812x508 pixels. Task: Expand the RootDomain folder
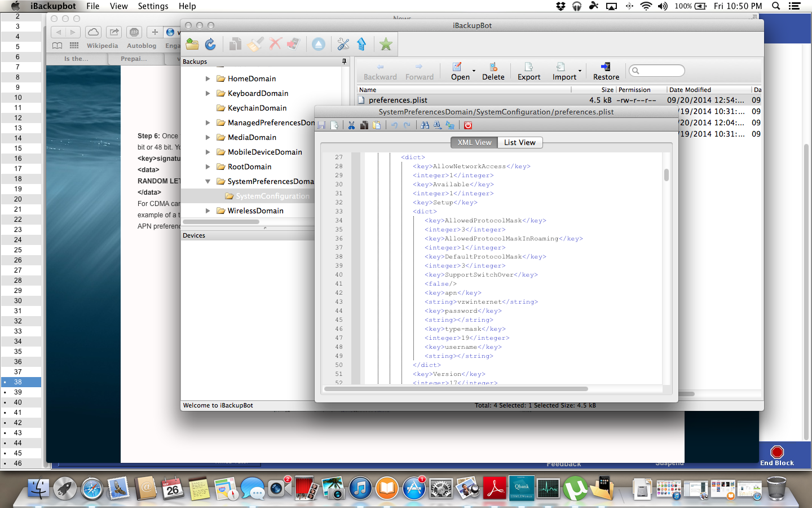[208, 167]
